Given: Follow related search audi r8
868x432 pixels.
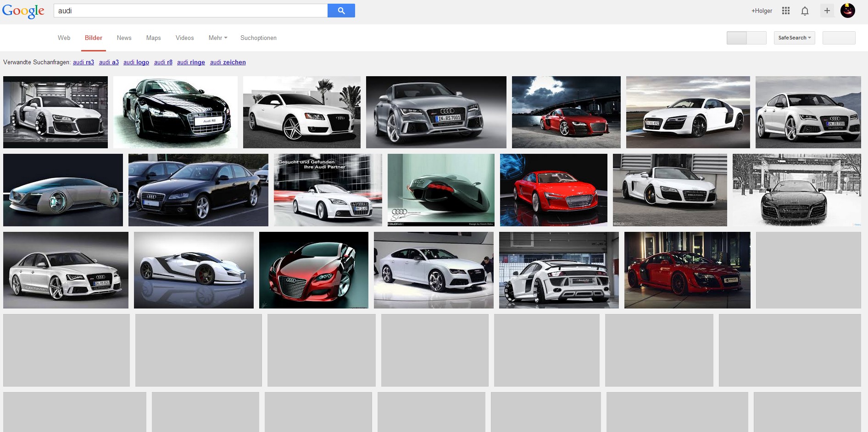Looking at the screenshot, I should [x=163, y=62].
